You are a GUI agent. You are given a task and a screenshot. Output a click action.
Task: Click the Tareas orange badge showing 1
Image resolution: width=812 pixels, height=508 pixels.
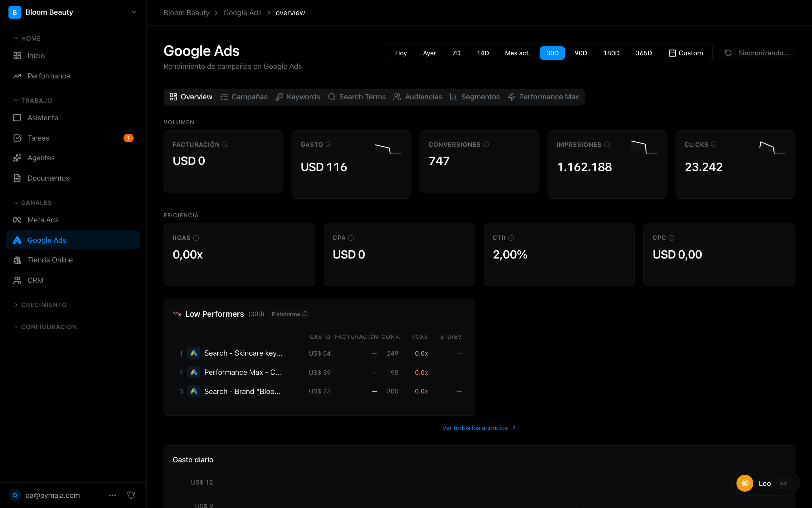(x=128, y=138)
